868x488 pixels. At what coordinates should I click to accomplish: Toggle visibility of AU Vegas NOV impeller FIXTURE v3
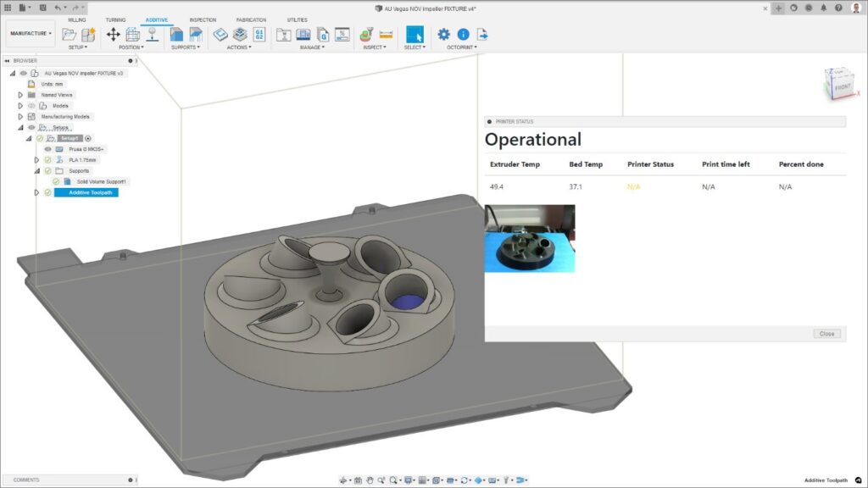pos(23,73)
